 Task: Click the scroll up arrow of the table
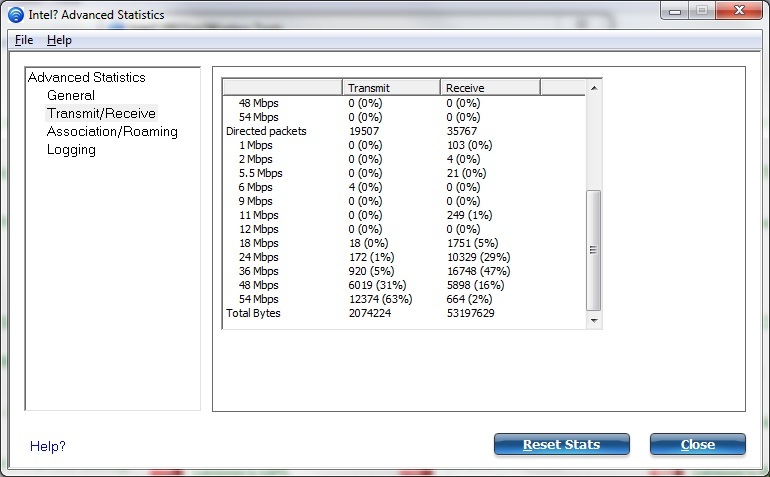click(x=594, y=88)
